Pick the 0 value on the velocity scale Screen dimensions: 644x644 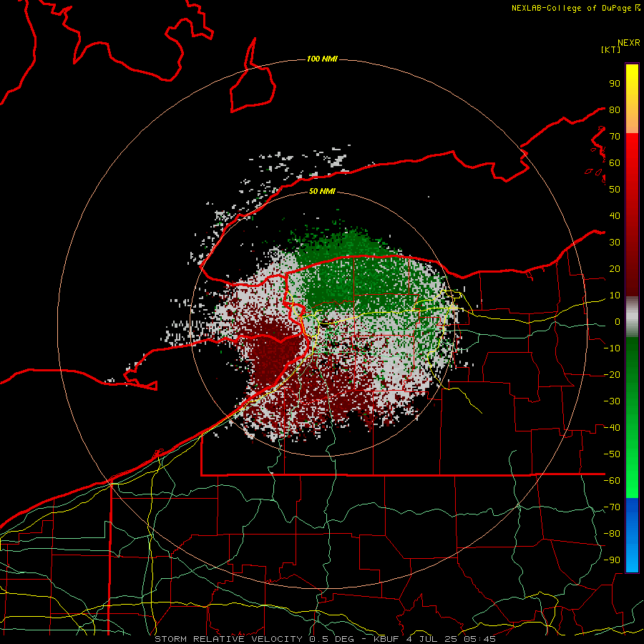pos(618,321)
